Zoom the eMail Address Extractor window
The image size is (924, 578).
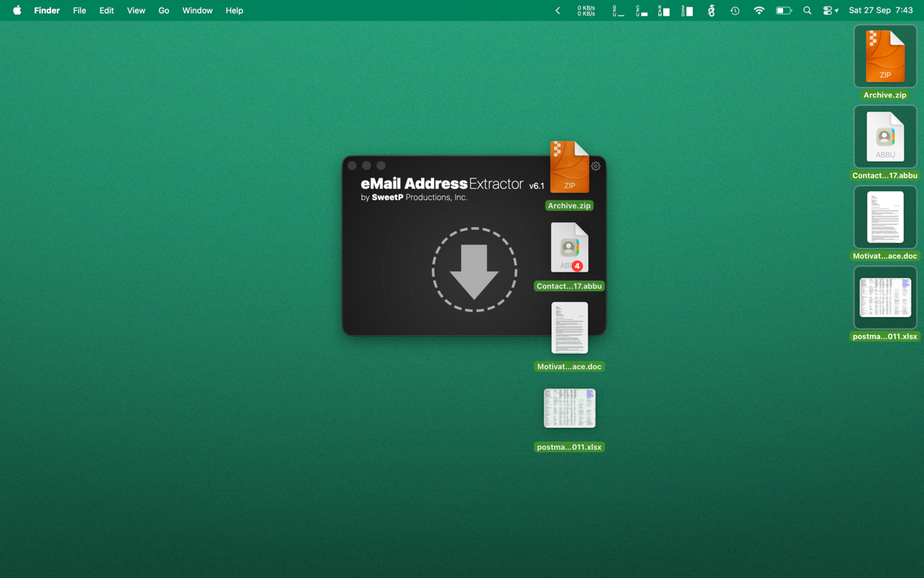pos(381,165)
